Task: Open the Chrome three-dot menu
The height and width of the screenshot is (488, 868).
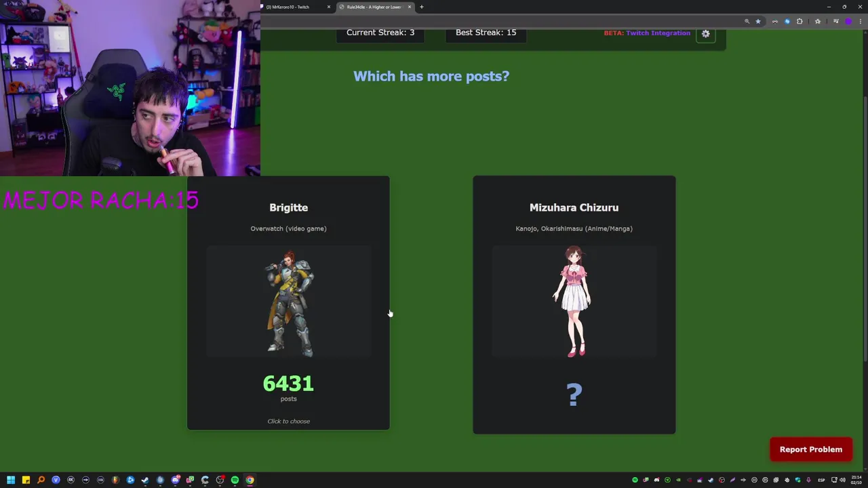Action: click(859, 21)
